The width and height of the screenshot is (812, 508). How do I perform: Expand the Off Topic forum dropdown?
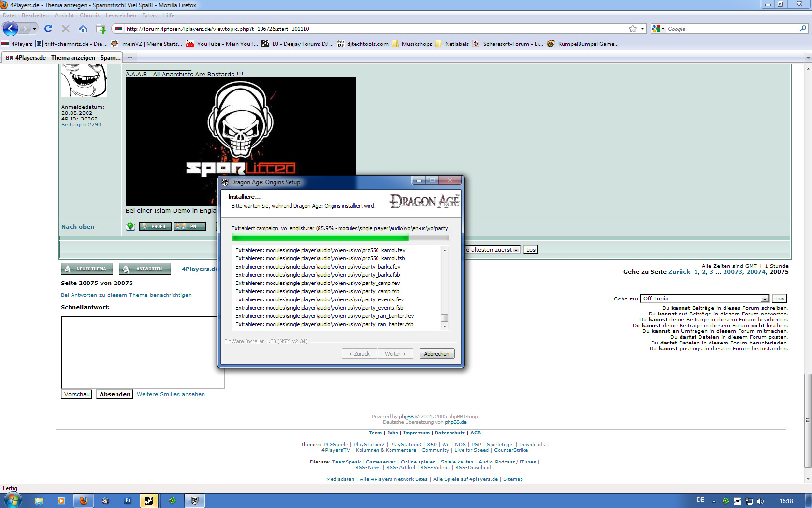pos(765,299)
